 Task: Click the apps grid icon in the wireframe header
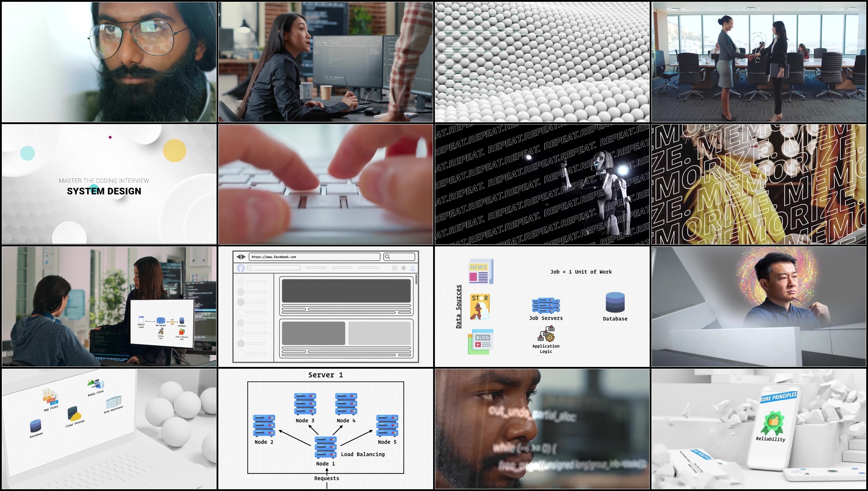[394, 268]
